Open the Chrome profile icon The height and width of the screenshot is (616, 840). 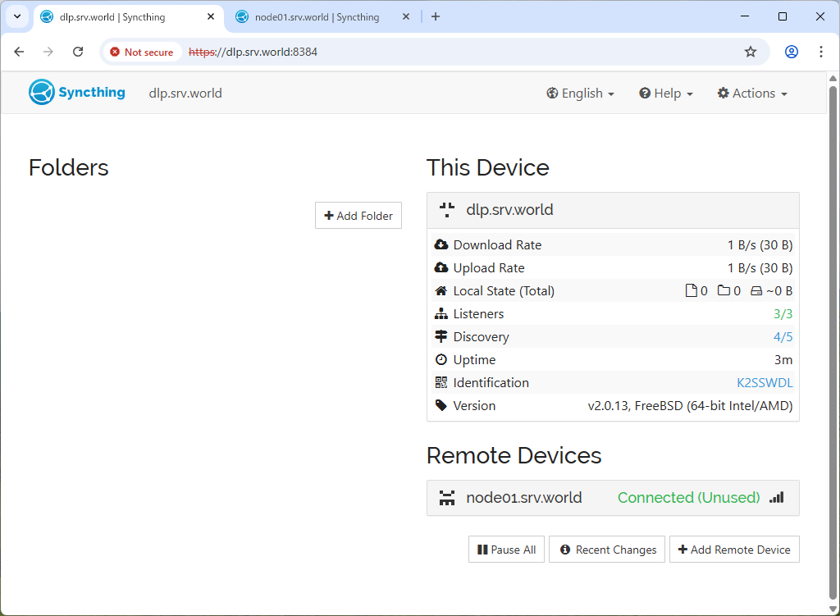coord(791,52)
